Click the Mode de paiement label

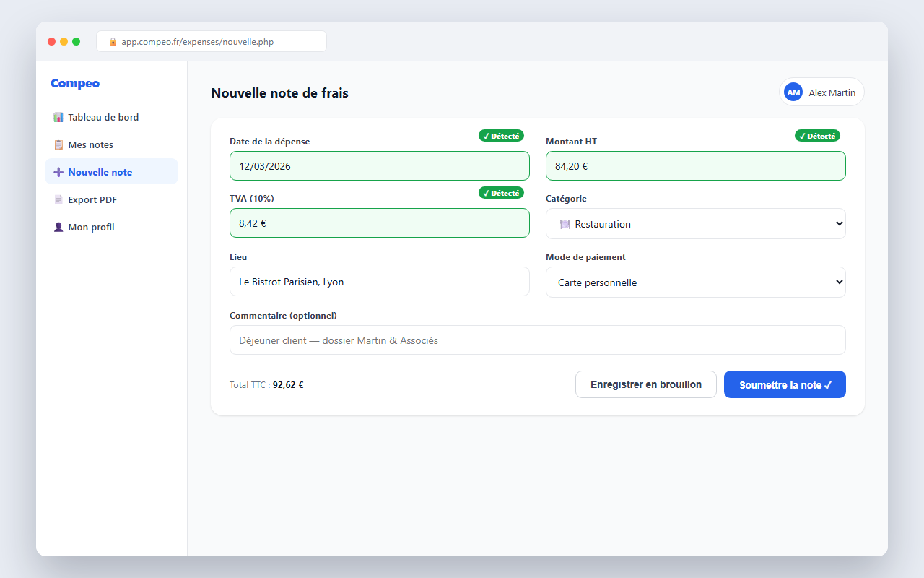click(585, 257)
